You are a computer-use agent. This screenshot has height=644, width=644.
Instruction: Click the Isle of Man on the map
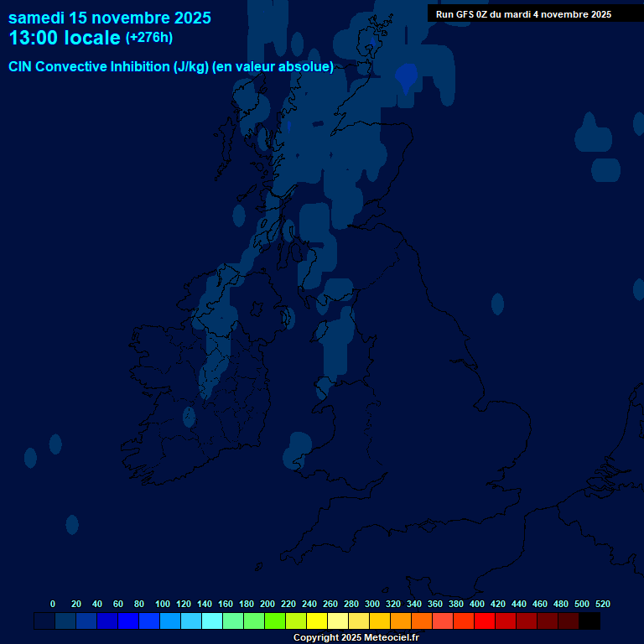(x=289, y=318)
